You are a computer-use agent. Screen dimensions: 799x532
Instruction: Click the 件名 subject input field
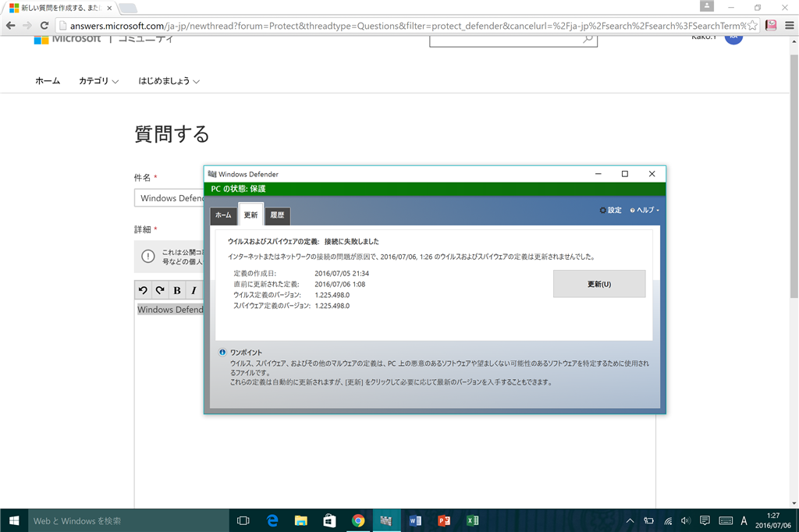coord(169,198)
